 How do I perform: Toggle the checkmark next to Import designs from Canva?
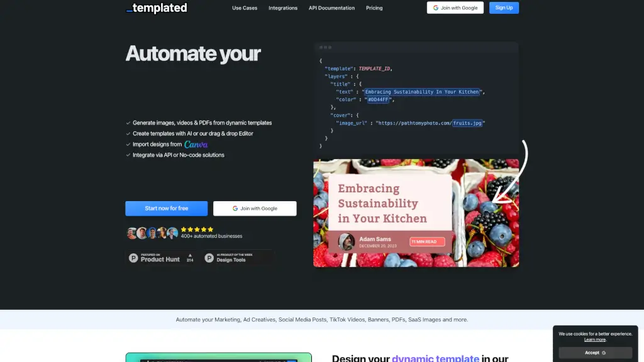click(128, 144)
